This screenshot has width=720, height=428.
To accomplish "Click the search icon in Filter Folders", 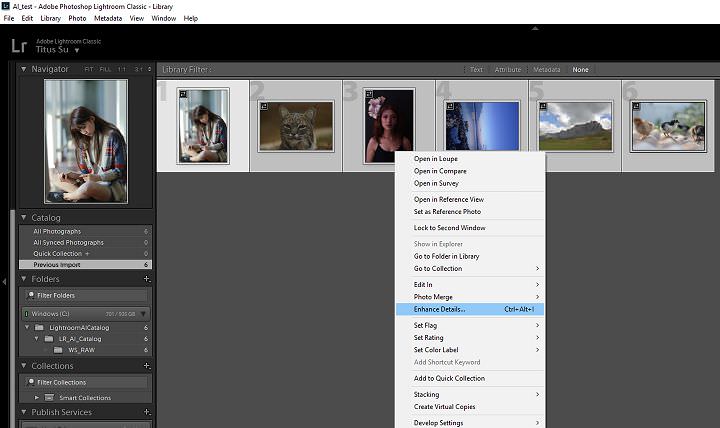I will point(29,296).
